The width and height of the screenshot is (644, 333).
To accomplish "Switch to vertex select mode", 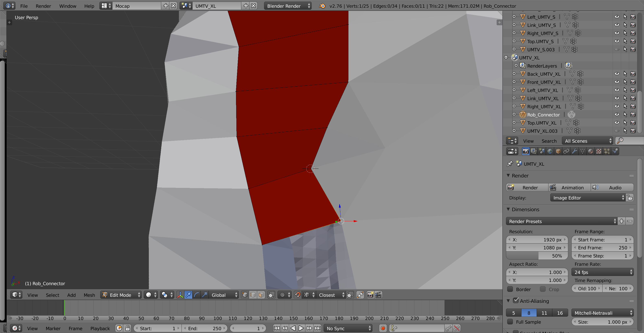I will click(x=245, y=295).
